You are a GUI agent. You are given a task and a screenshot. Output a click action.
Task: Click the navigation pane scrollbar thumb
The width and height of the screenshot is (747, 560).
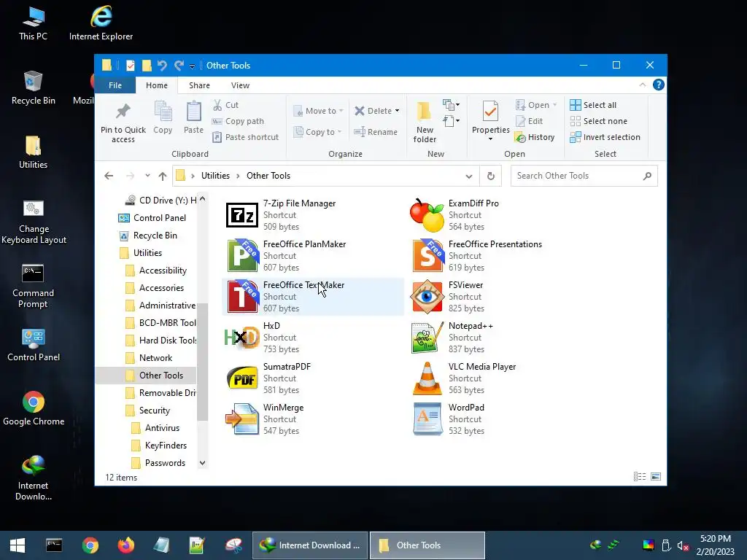203,362
